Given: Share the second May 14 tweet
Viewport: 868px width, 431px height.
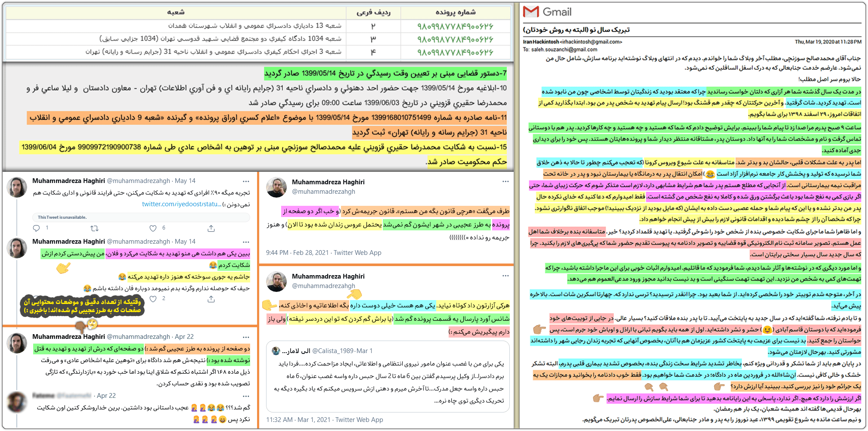Looking at the screenshot, I should coord(211,299).
